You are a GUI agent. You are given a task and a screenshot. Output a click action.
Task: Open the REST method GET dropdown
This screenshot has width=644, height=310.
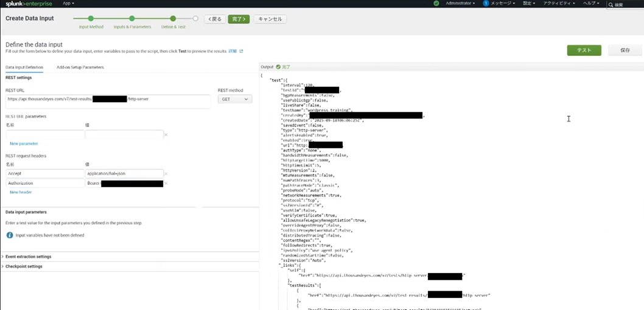coord(234,99)
